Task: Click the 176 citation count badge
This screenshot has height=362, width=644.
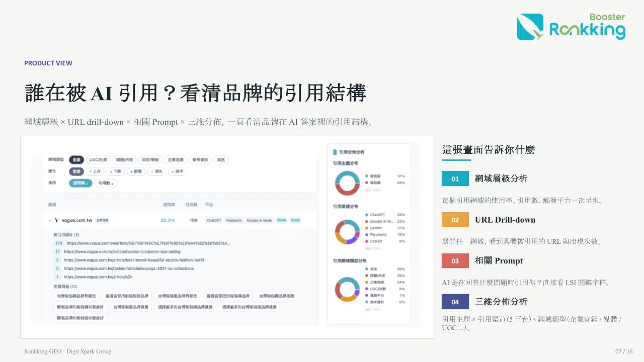Action: coord(58,243)
